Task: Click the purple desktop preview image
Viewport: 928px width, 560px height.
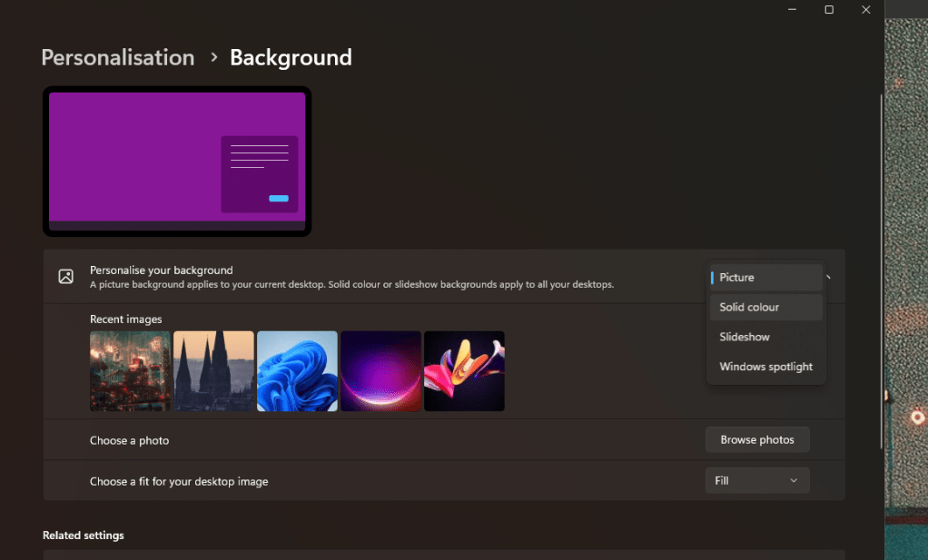Action: (177, 162)
